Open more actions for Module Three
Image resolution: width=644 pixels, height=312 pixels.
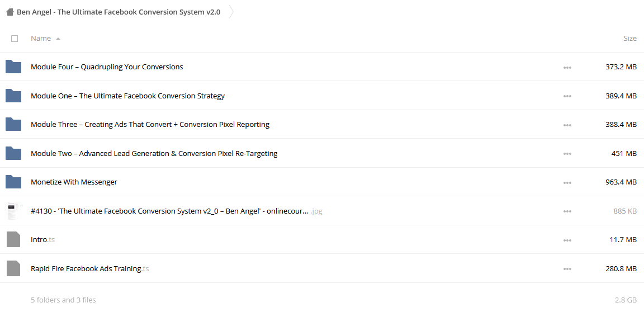[x=567, y=125]
